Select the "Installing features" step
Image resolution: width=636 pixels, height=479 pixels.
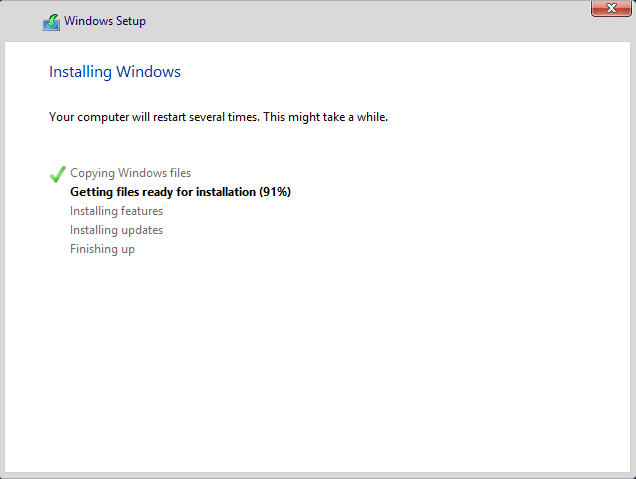(116, 211)
